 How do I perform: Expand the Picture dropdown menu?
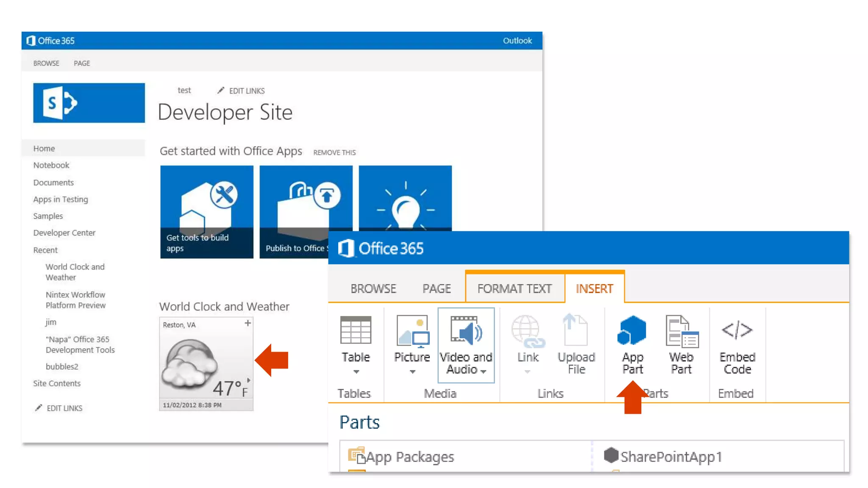412,372
